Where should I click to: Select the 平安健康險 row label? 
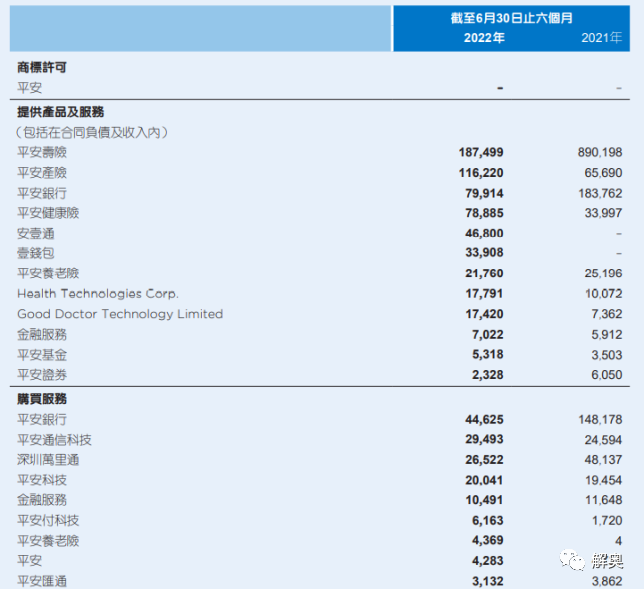(x=48, y=213)
